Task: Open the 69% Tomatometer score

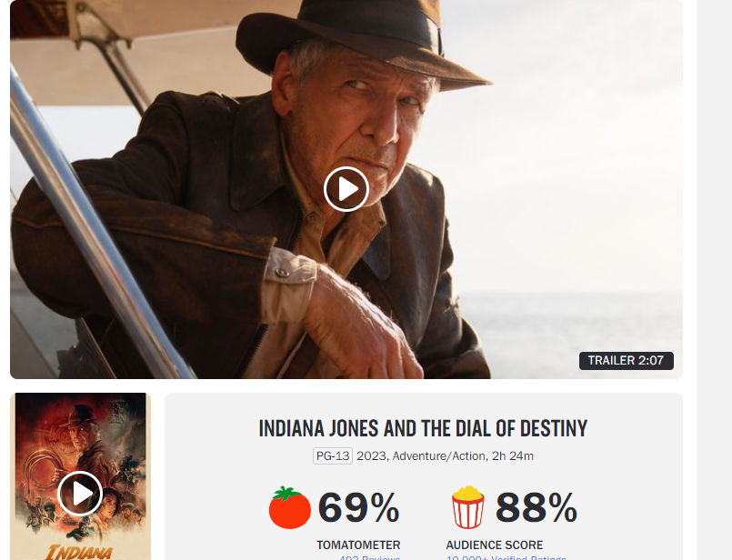Action: [358, 508]
